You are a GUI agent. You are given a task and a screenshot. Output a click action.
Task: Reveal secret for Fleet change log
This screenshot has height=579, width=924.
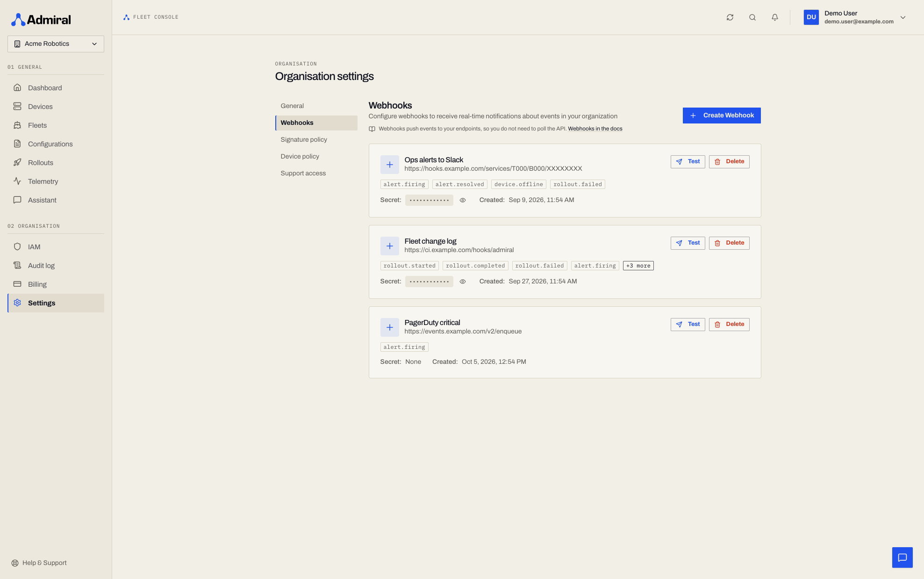tap(462, 282)
